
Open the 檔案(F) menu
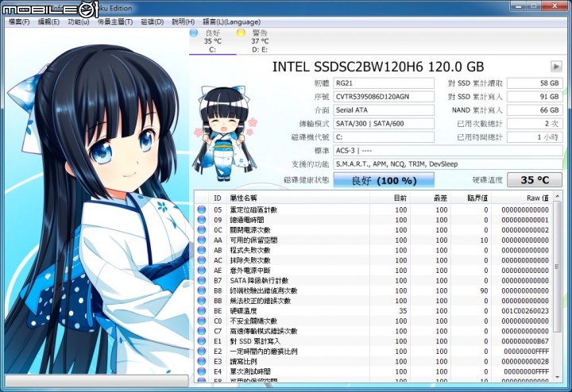(19, 22)
